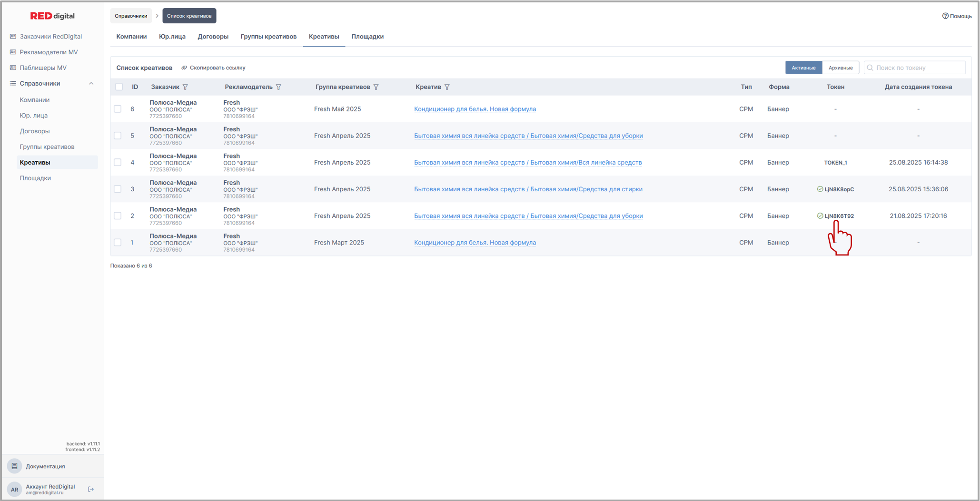Screen dimensions: 980x501
Task: Click the Документация book icon
Action: pos(15,466)
